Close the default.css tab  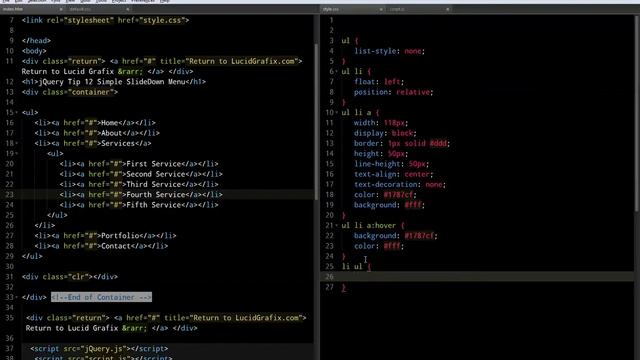[x=128, y=9]
